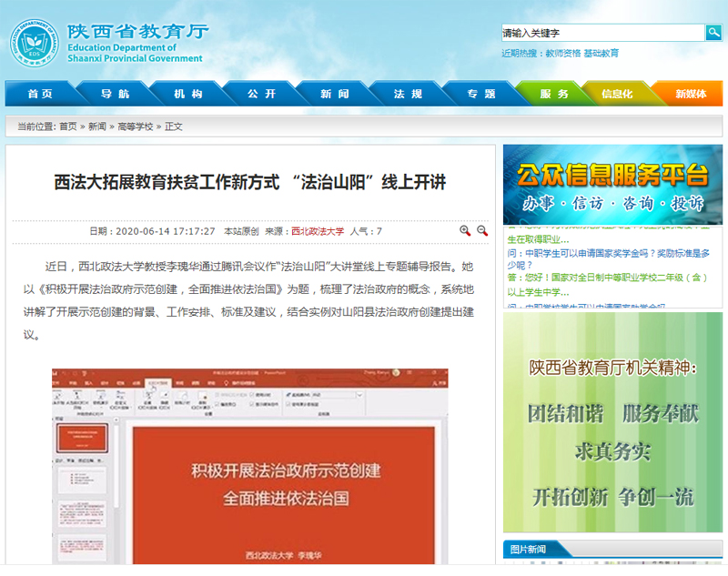Click the search magnifier button
The width and height of the screenshot is (728, 576).
click(713, 33)
